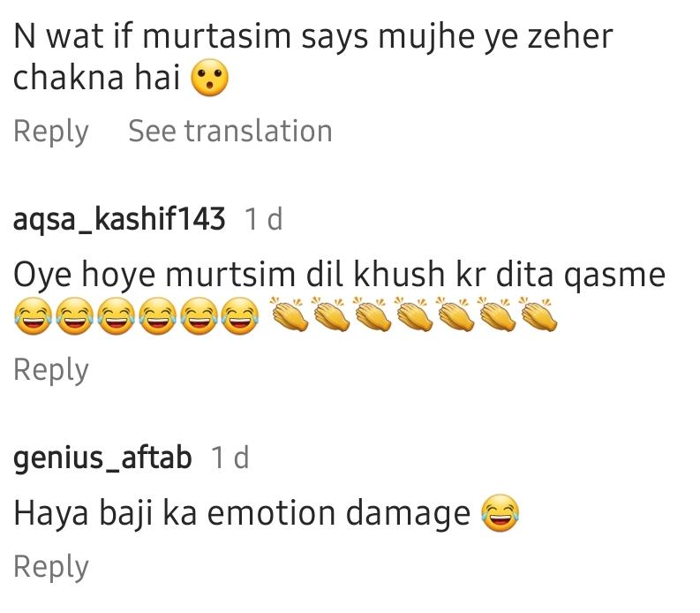Screen dimensions: 700x613
Task: Open genius_aftab's profile
Action: (102, 458)
